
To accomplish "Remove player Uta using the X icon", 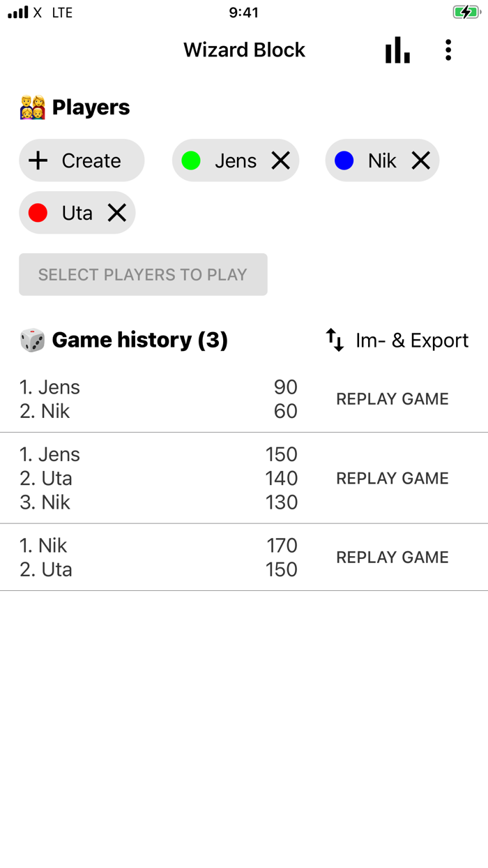I will point(116,213).
